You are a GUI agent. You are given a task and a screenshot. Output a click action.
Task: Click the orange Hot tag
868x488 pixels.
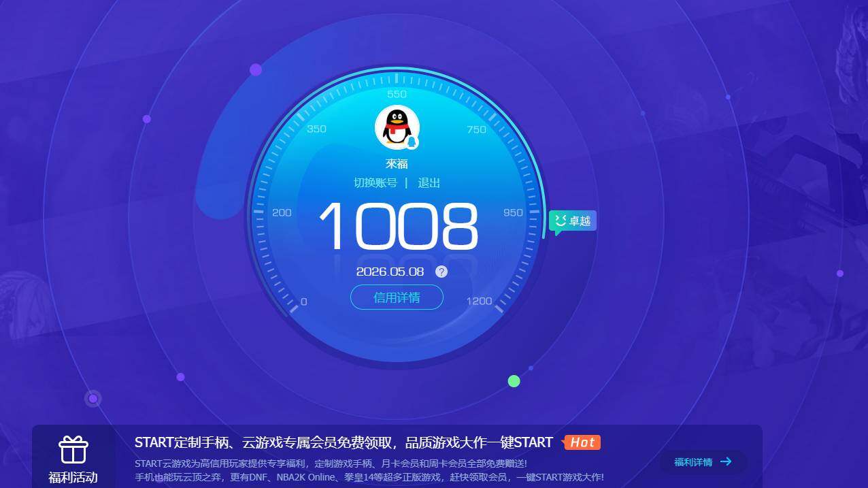point(582,442)
